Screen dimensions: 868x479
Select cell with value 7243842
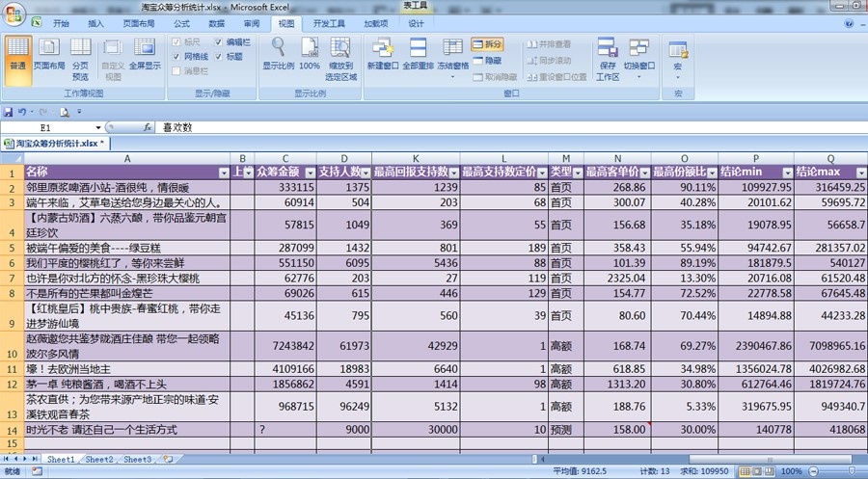(285, 346)
